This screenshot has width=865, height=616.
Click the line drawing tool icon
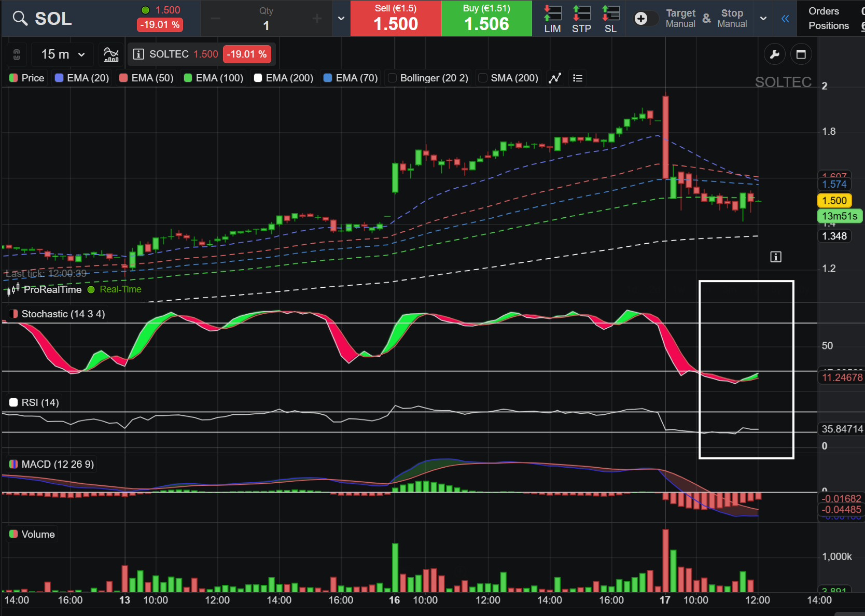pyautogui.click(x=555, y=78)
